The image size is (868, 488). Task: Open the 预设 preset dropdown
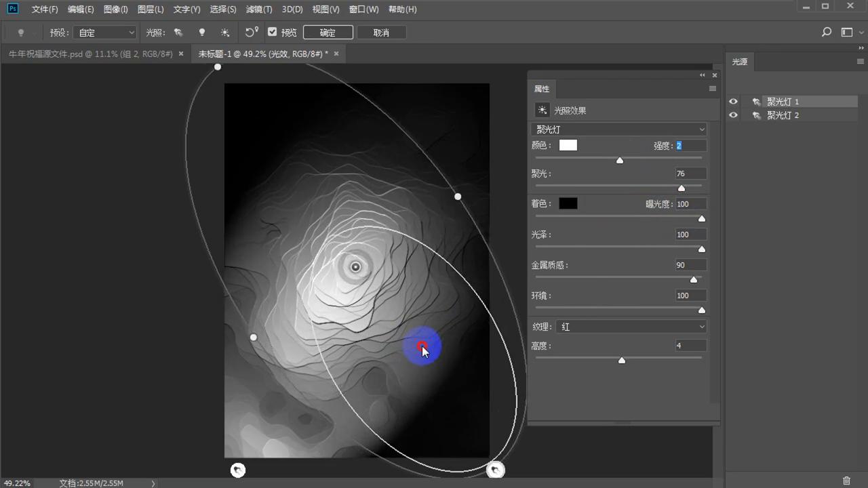coord(105,33)
